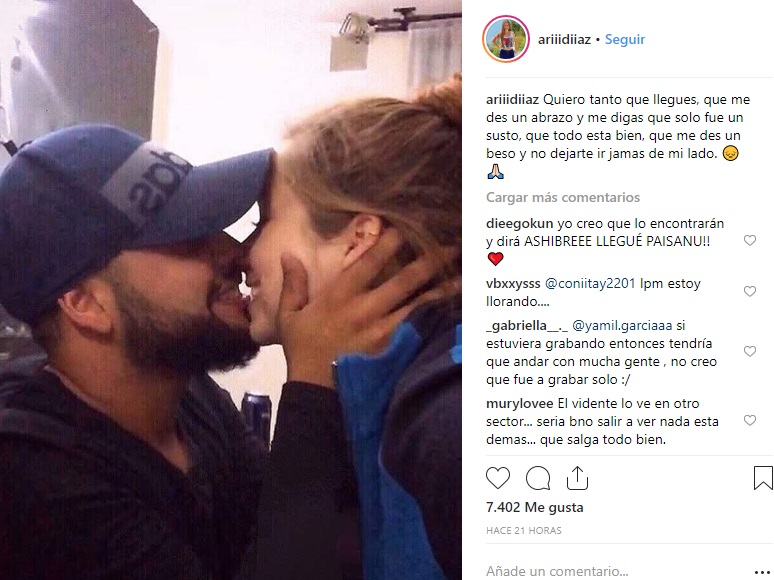Screen dimensions: 774x580
Task: Visit dieegokun's profile from the comment
Action: [519, 224]
